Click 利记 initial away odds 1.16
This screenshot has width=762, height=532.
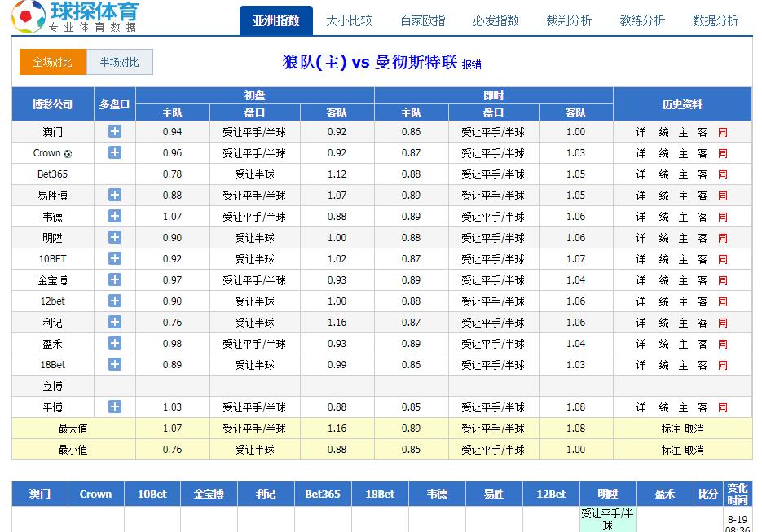coord(337,322)
